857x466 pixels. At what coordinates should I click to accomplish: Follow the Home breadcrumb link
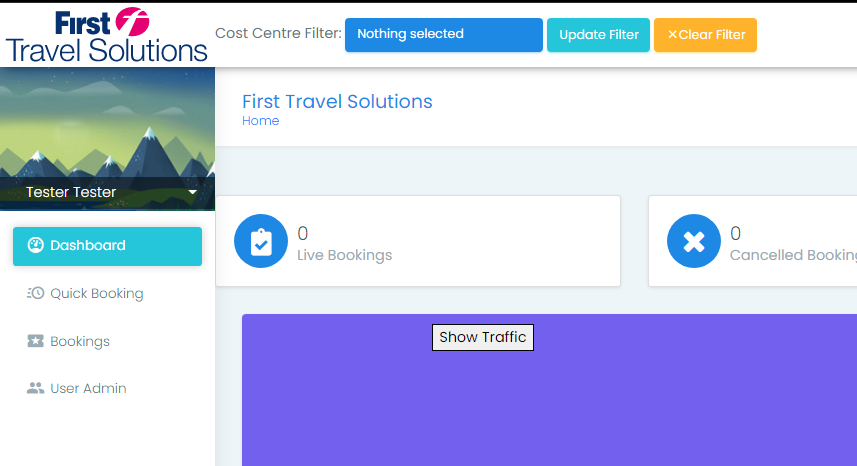(261, 121)
